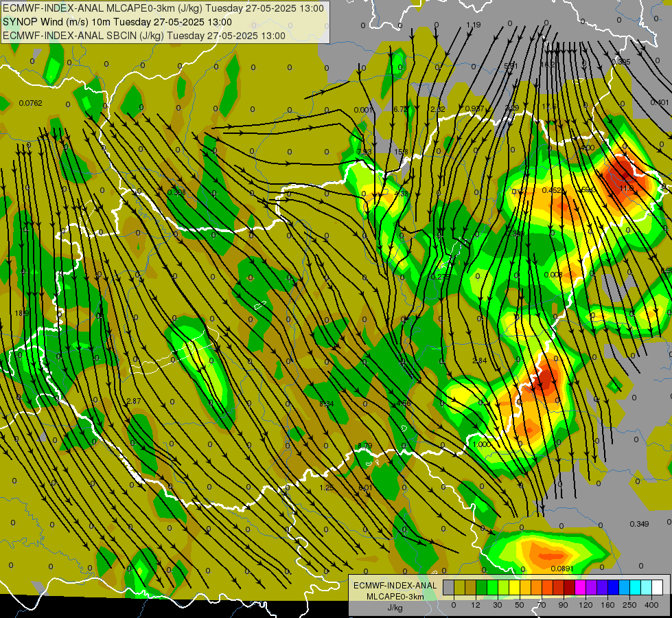Click the map value 0.0762
The width and height of the screenshot is (672, 618).
coord(30,103)
